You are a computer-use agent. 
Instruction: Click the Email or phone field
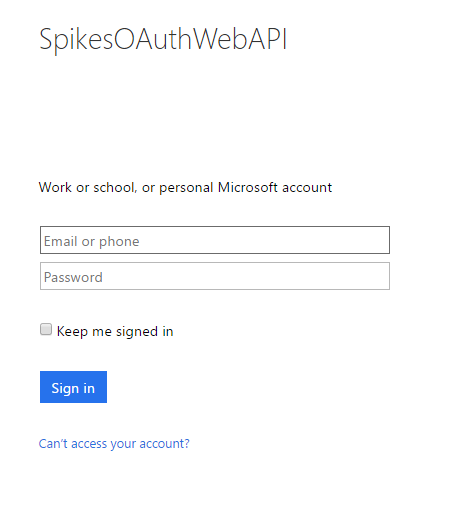click(215, 240)
